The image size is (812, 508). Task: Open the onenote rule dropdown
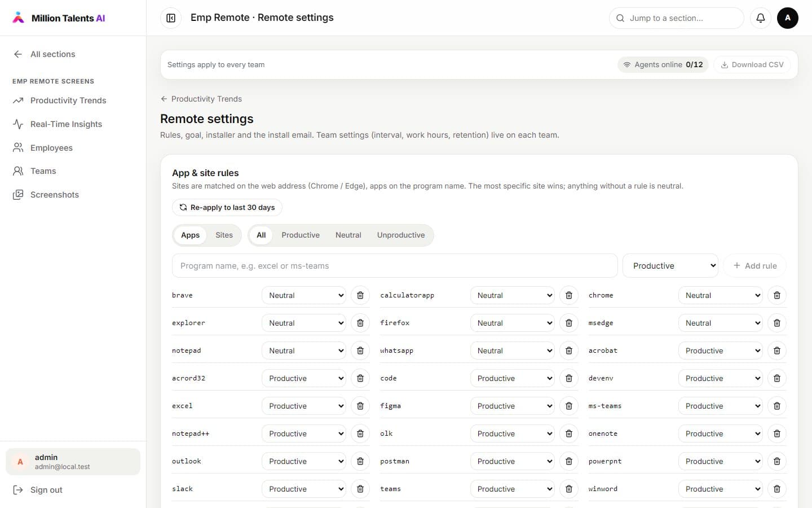720,433
